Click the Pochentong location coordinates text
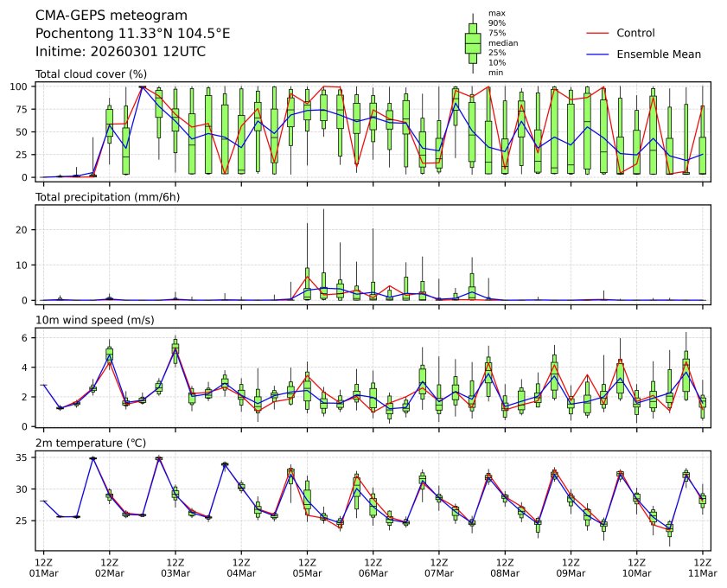 (132, 34)
